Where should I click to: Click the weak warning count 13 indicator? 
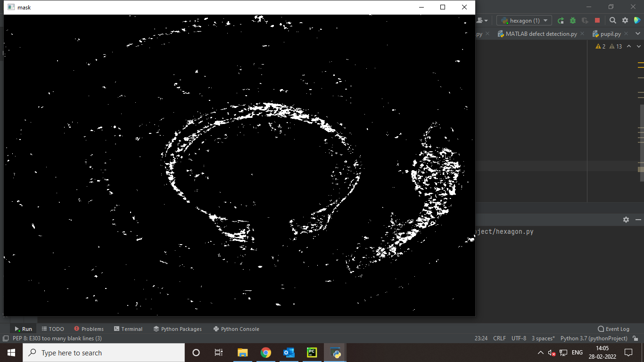(x=616, y=46)
